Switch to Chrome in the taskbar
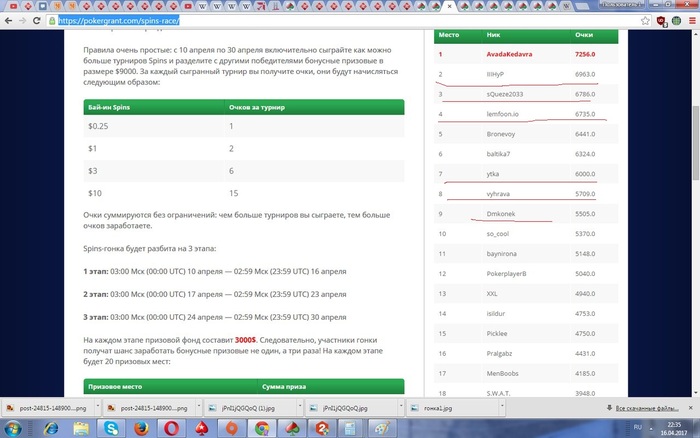 coord(262,429)
